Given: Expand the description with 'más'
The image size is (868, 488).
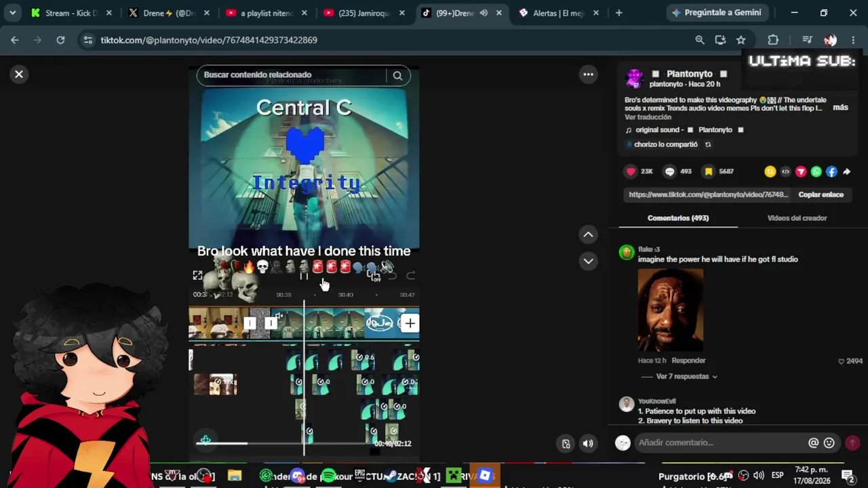Looking at the screenshot, I should [x=840, y=108].
